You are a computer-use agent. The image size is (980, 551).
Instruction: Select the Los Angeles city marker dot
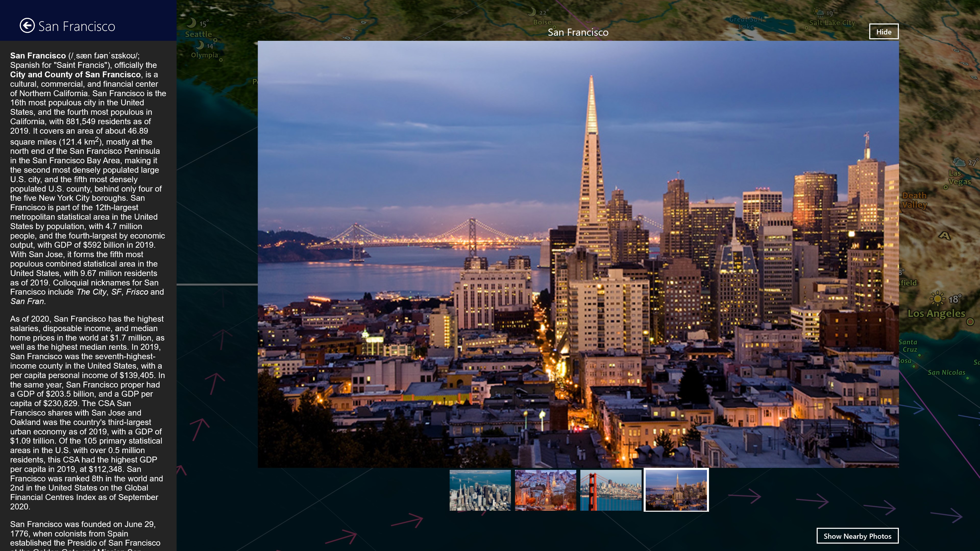970,322
